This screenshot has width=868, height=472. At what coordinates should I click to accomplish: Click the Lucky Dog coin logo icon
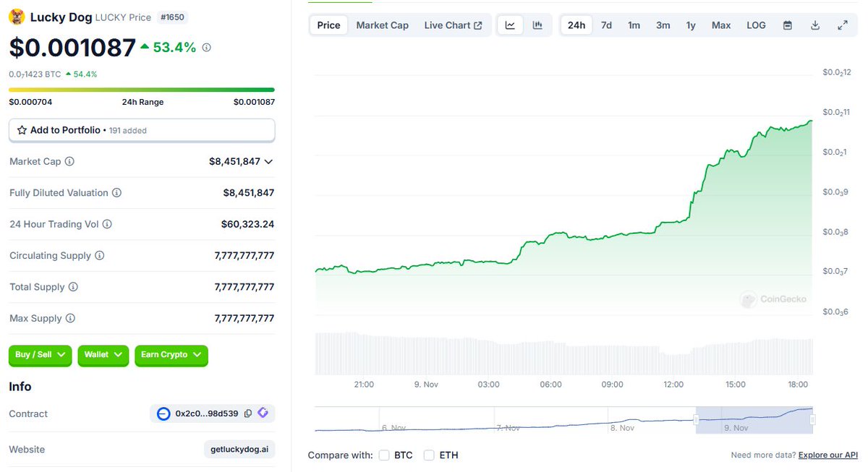click(16, 17)
